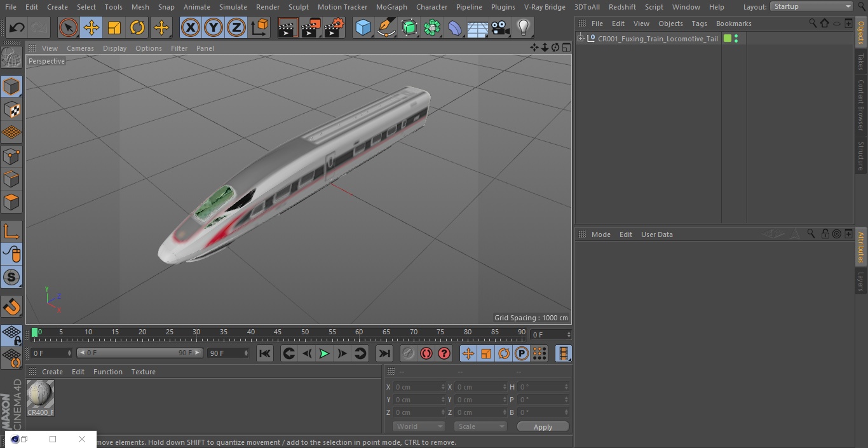Go to end of animation
The height and width of the screenshot is (448, 868).
(384, 353)
